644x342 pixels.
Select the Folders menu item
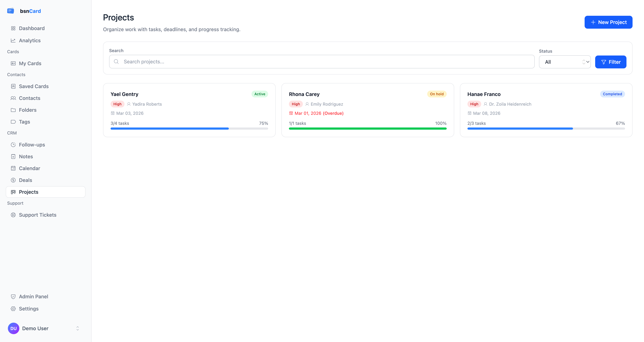coord(28,110)
